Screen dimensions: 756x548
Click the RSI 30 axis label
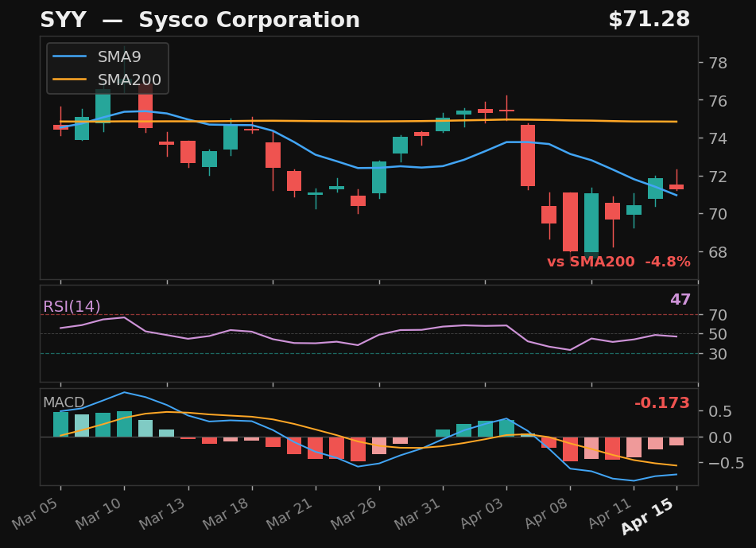[718, 354]
